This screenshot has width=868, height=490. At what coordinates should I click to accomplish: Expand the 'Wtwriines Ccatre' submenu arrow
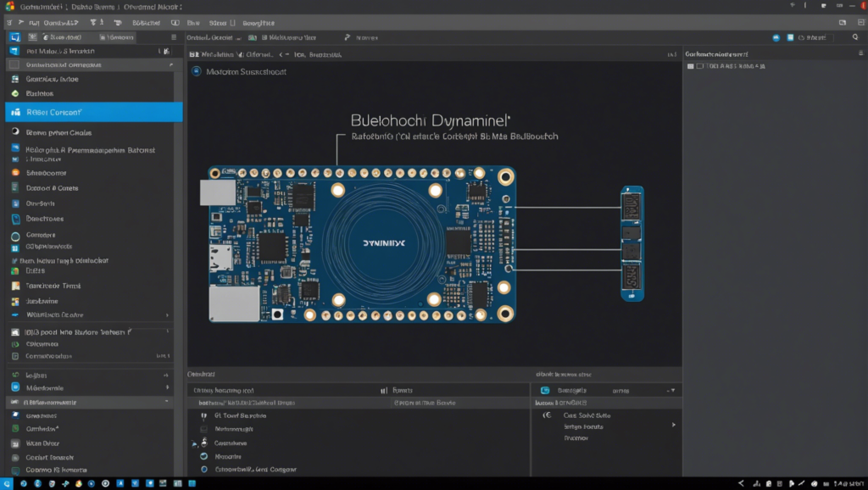coord(167,315)
